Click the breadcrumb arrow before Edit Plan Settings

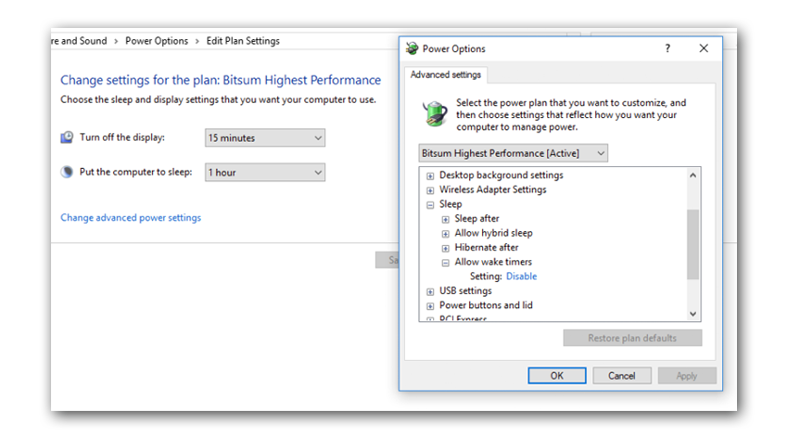[197, 41]
